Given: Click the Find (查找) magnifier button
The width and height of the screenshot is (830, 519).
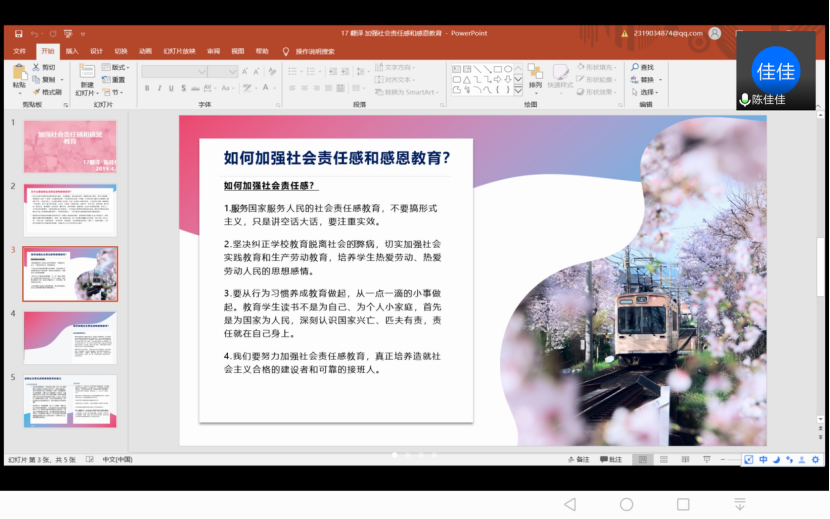Looking at the screenshot, I should coord(641,67).
